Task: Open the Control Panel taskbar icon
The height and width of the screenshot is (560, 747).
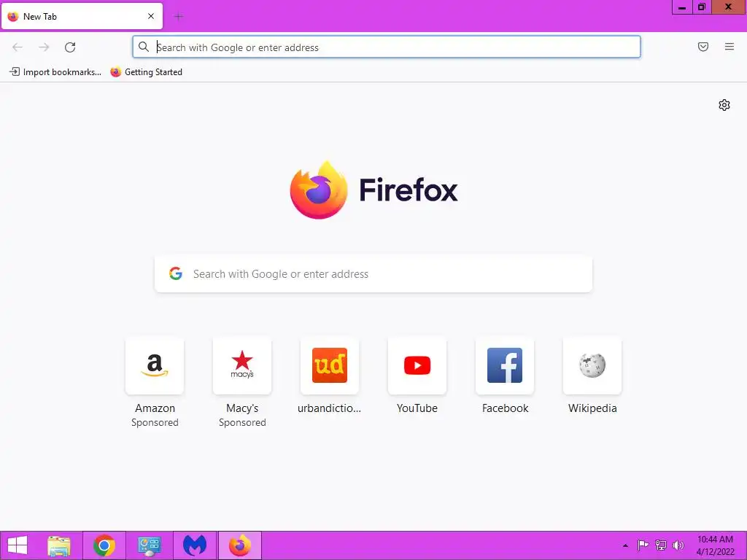Action: click(149, 545)
